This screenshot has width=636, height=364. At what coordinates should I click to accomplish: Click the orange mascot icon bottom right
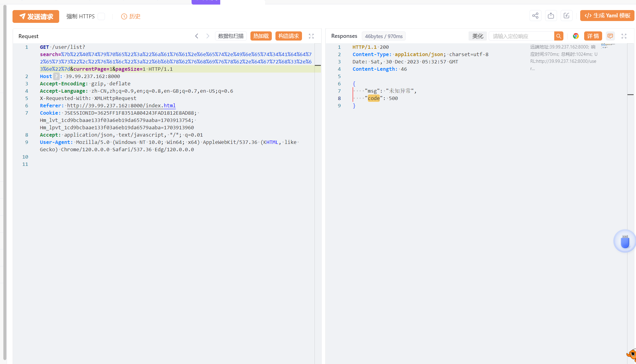(631, 355)
